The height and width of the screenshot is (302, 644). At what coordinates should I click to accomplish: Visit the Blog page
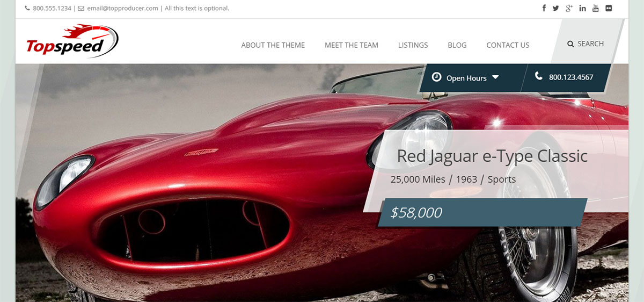point(457,45)
